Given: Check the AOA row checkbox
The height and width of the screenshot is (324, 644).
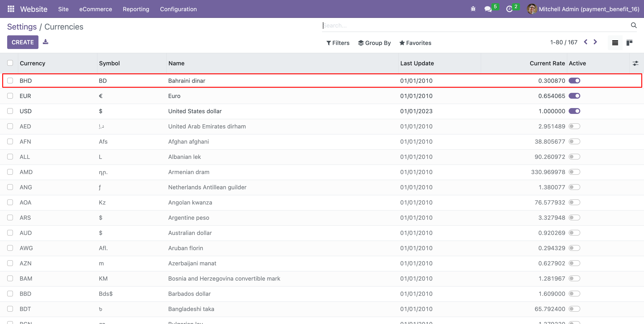Looking at the screenshot, I should (10, 202).
